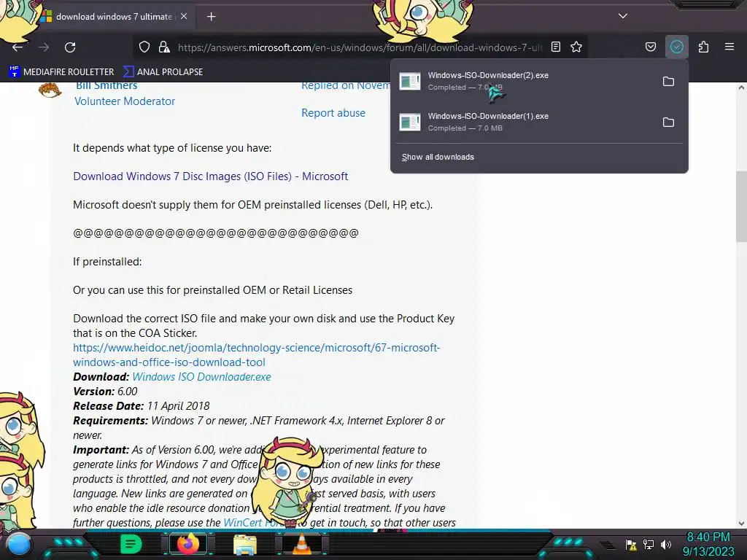The height and width of the screenshot is (560, 747).
Task: Select the 'download windows 7 ultimate' tab
Action: (x=113, y=17)
